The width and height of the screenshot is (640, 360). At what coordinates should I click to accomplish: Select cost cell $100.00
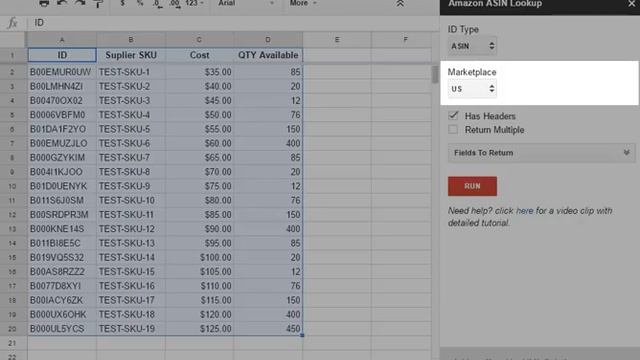(199, 258)
